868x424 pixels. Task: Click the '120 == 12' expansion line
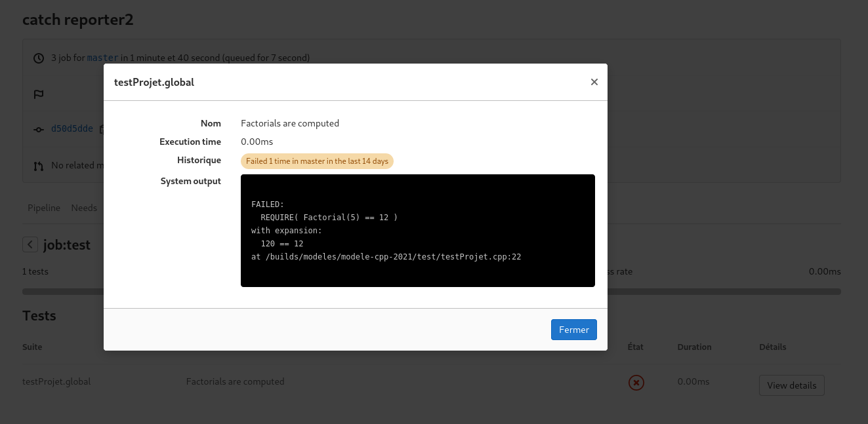pos(282,244)
